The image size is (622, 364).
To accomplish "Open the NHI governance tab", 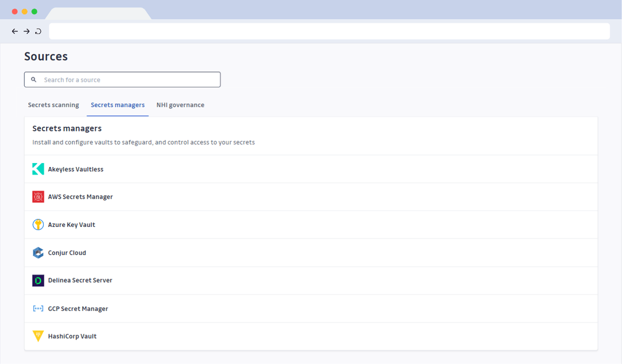I will [180, 105].
